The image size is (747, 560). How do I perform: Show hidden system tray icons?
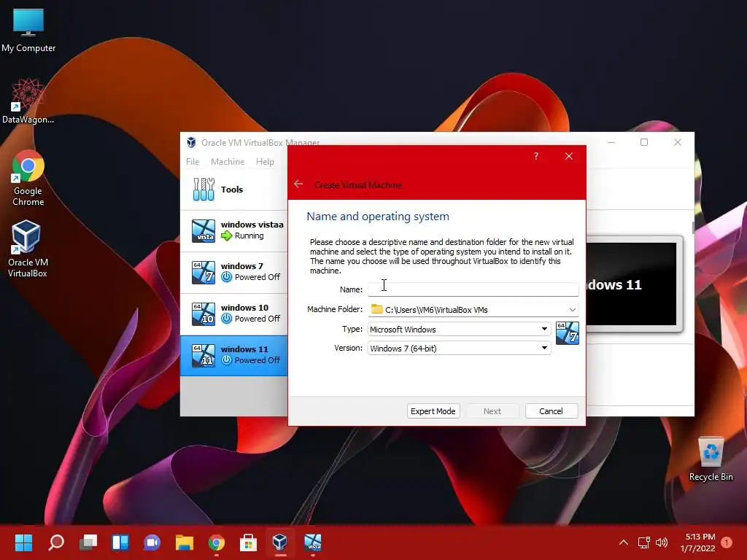[623, 542]
